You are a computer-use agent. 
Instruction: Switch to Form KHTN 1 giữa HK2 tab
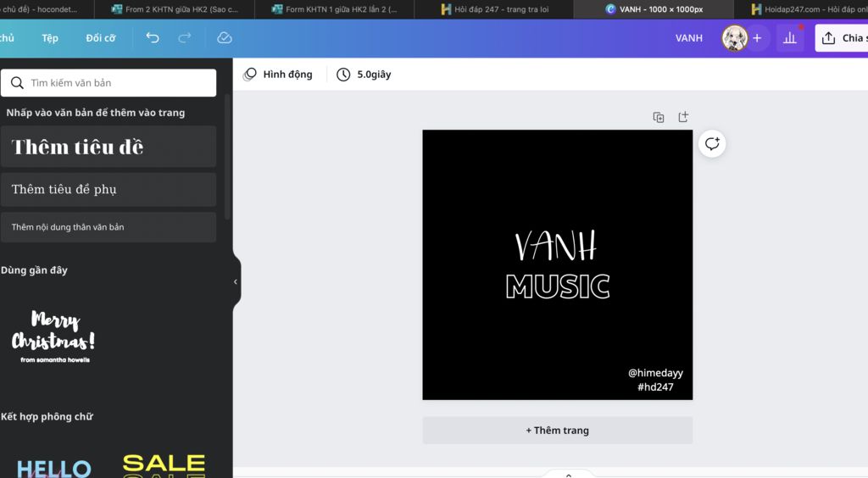pyautogui.click(x=334, y=9)
